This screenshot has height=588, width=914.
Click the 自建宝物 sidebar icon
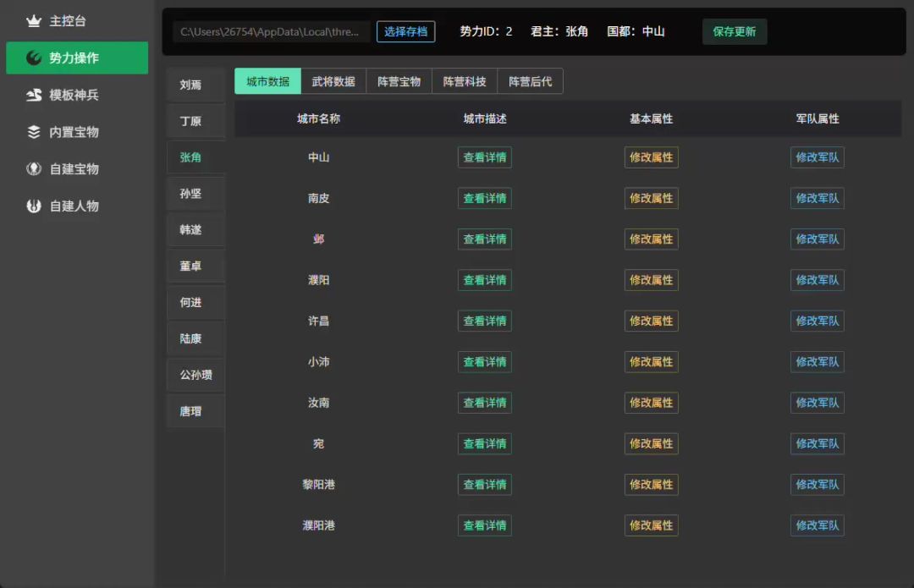(x=34, y=169)
